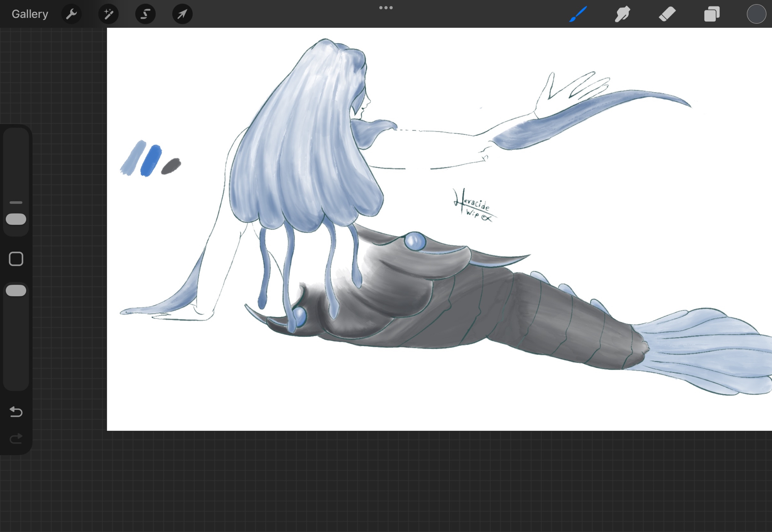Screen dimensions: 772x532
Task: Click the brush opacity slider handle
Action: 16,290
